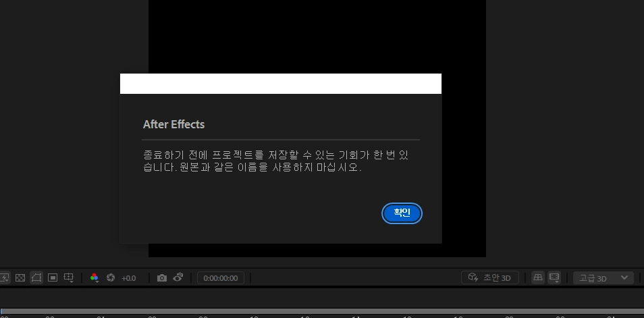This screenshot has height=318, width=644.
Task: Click the 0:00:00:00 preview timecode
Action: pos(221,278)
